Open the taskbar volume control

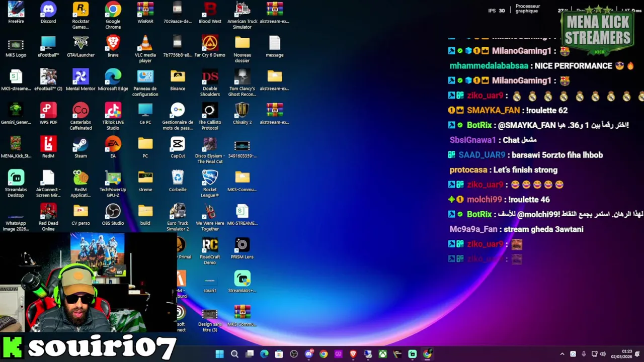click(603, 354)
